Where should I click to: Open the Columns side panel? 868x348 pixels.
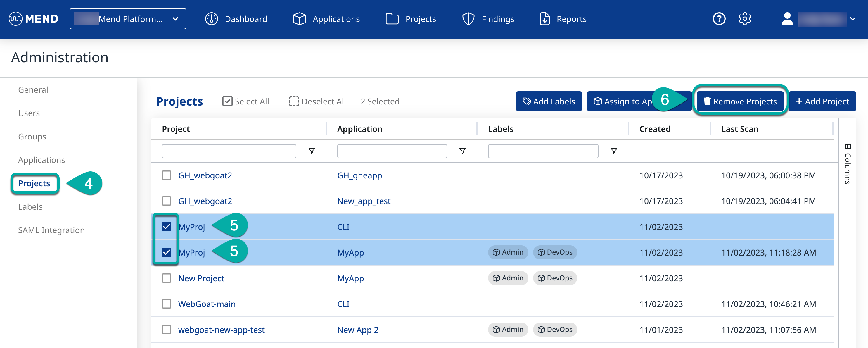(x=848, y=163)
